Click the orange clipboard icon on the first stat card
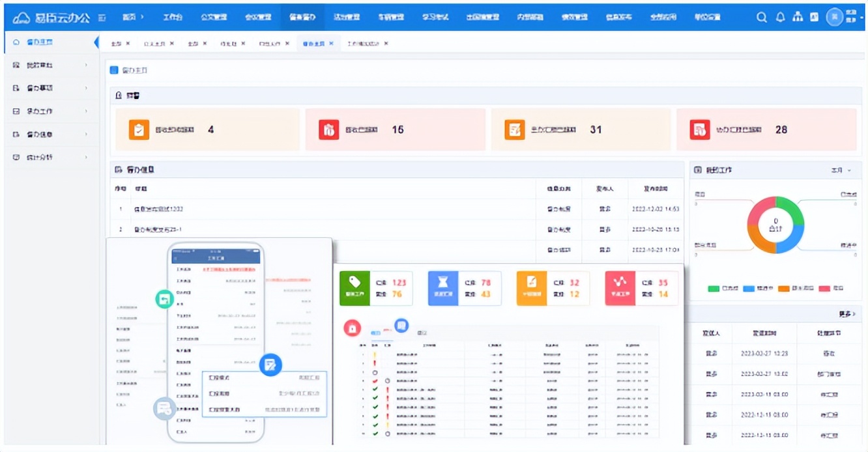Screen dimensions: 868x452 pos(137,129)
